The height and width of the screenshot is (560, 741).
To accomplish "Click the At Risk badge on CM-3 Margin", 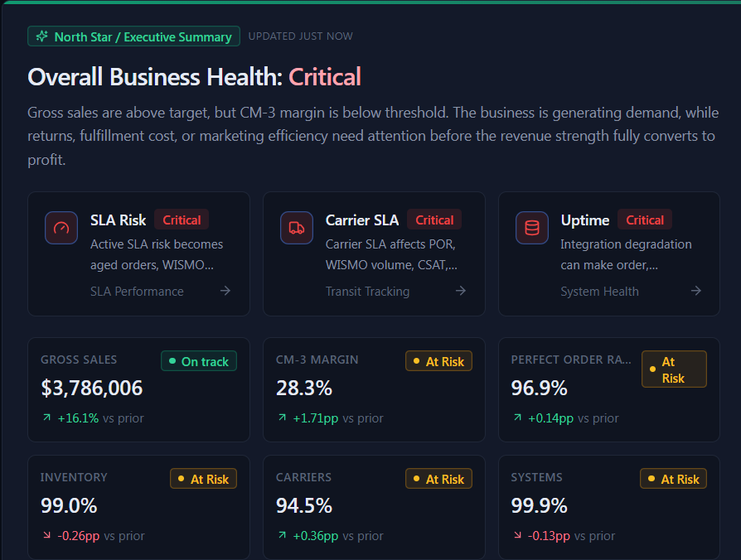I will 438,362.
